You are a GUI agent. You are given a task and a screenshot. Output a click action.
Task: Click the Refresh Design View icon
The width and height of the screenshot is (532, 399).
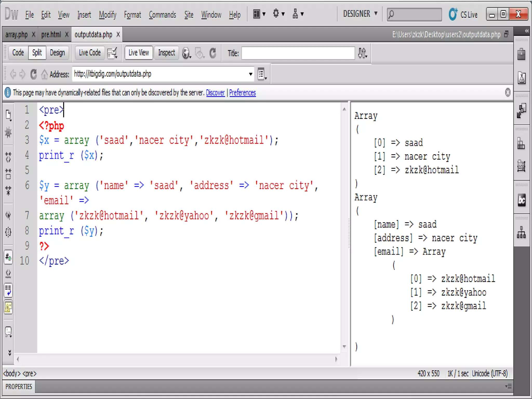213,53
